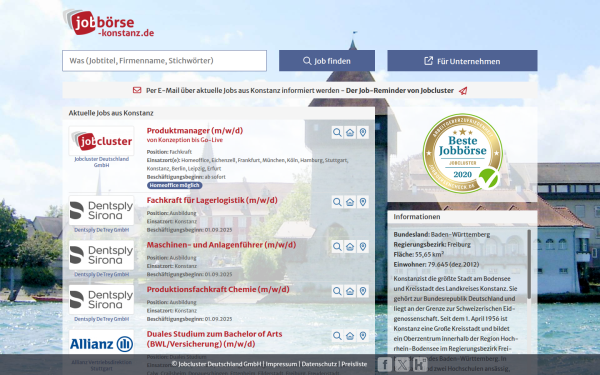Open the Allianz company logo thumbnail
This screenshot has width=600, height=375.
[x=101, y=344]
